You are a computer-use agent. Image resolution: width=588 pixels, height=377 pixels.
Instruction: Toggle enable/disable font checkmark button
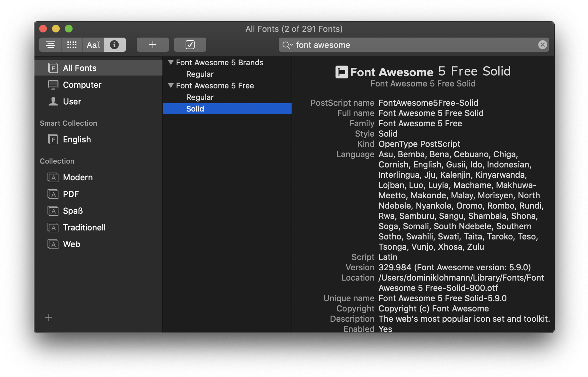(190, 45)
